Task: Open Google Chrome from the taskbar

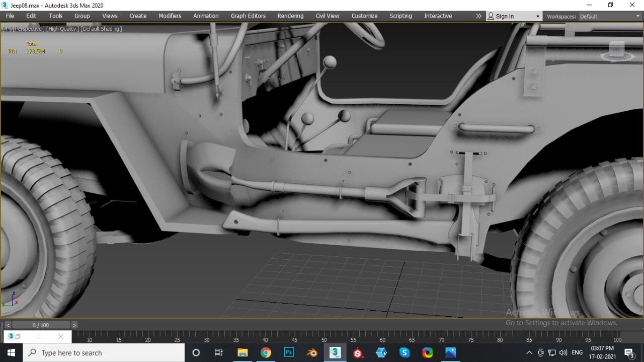Action: pos(266,353)
